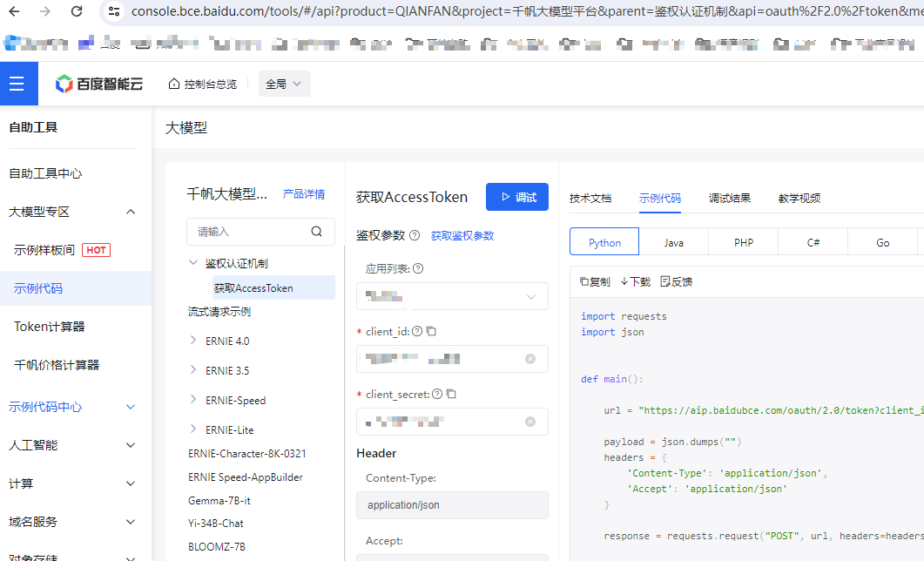Open Token计算器 in the sidebar
The width and height of the screenshot is (924, 561).
point(50,327)
